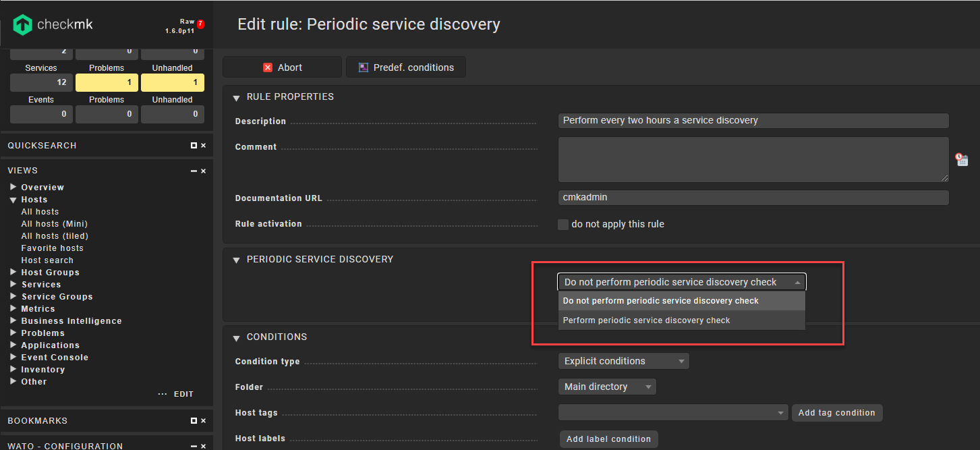Click the Add tag condition button
Screen dimensions: 980x450
[836, 413]
